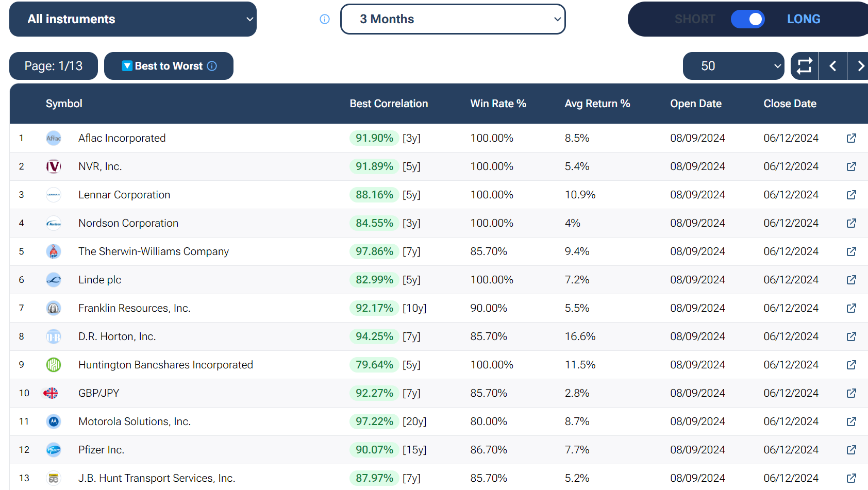
Task: Click the Best to Worst sort button
Action: [x=169, y=66]
